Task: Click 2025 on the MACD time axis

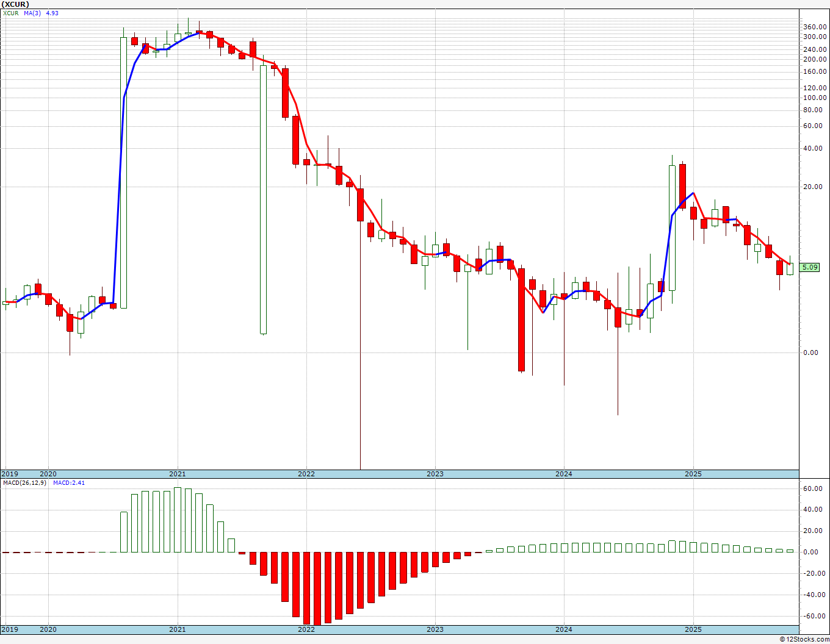Action: pyautogui.click(x=693, y=629)
